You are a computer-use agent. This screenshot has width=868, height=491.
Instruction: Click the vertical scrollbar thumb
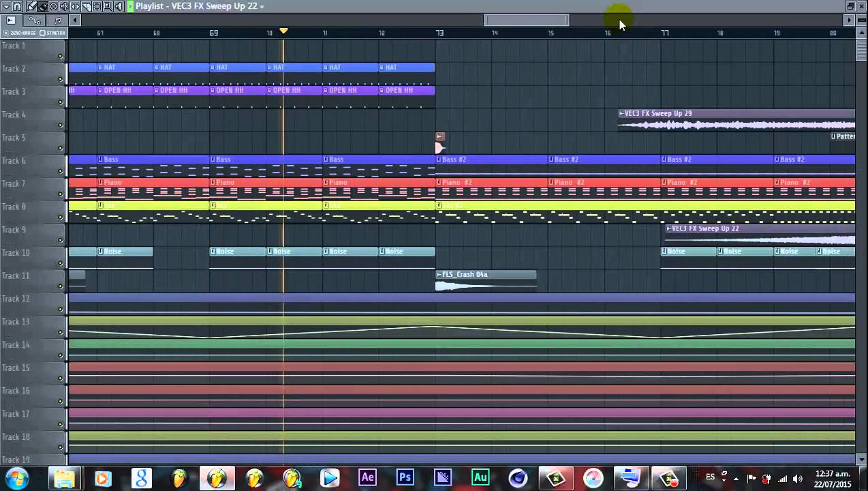point(861,51)
